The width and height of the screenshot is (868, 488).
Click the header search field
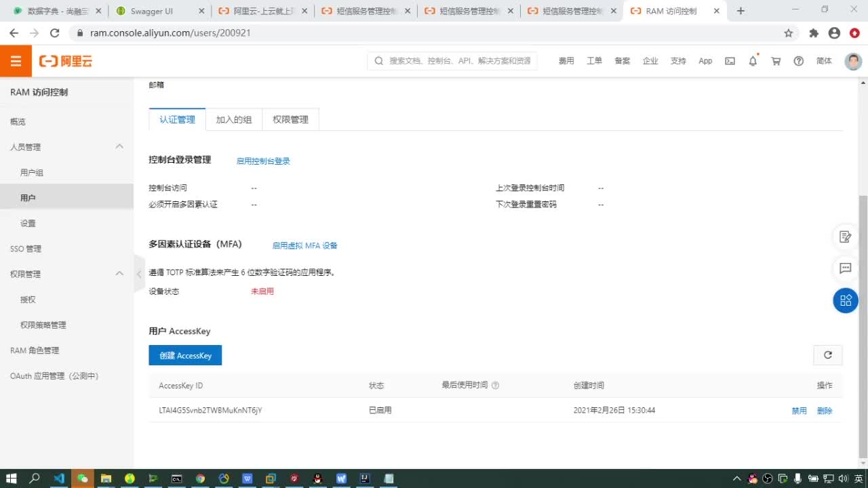tap(452, 61)
